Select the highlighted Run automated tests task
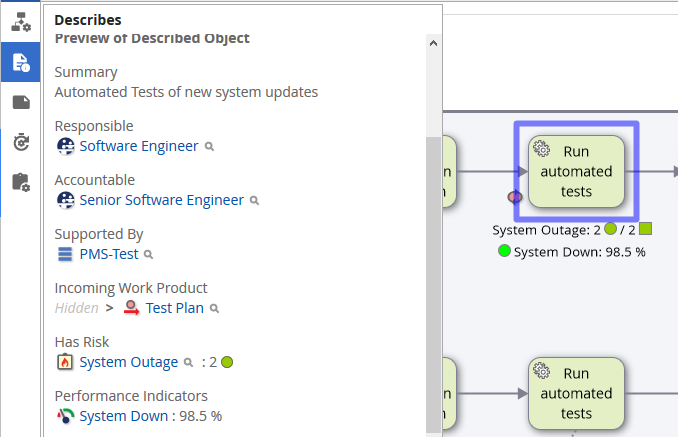The width and height of the screenshot is (678, 437). pos(576,172)
